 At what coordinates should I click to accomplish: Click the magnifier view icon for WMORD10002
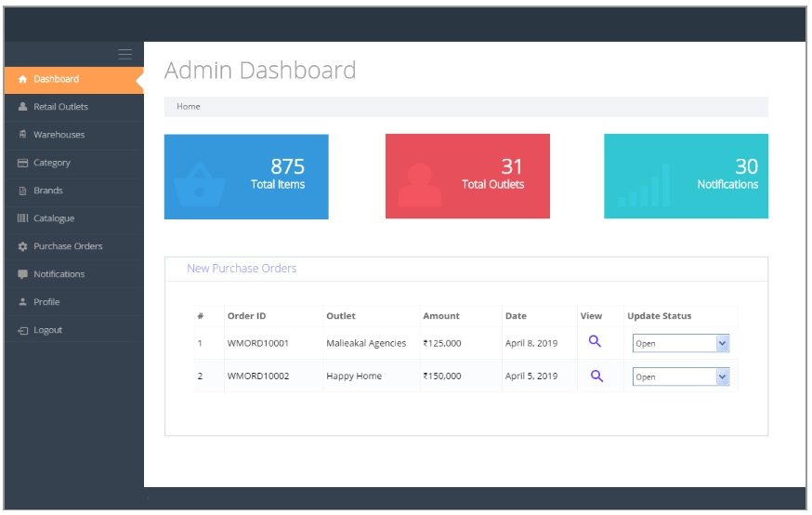[x=596, y=376]
